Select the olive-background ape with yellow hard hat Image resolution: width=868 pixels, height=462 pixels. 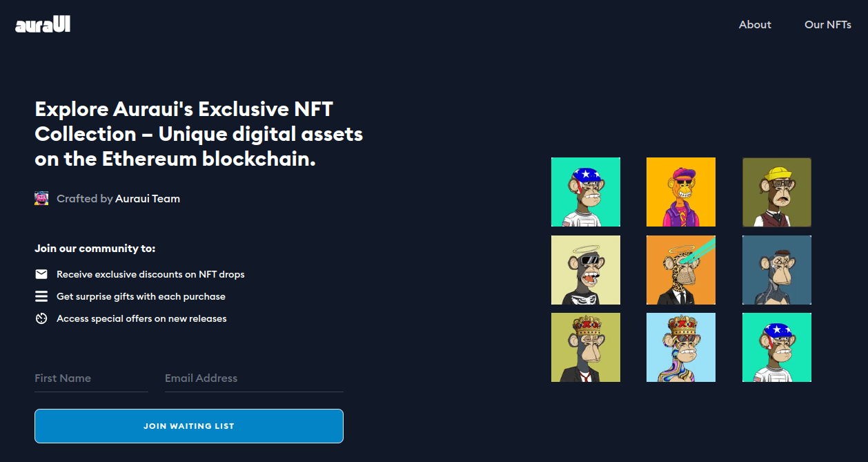(x=777, y=192)
